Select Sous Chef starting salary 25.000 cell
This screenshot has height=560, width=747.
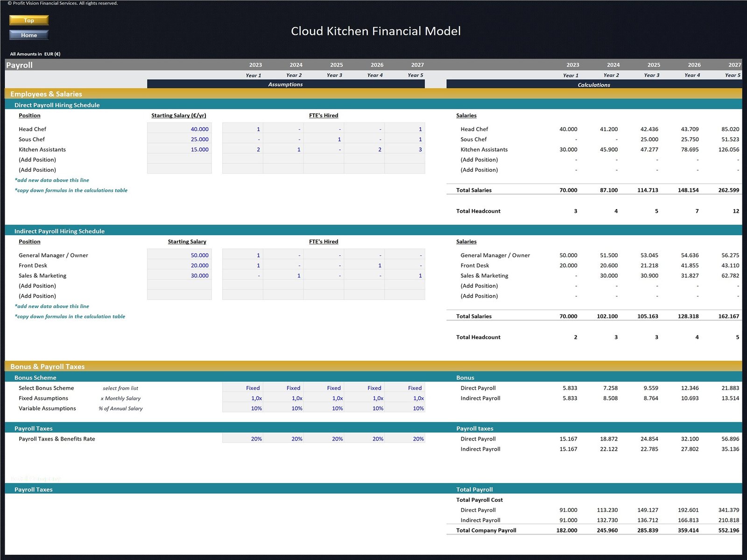click(x=180, y=140)
